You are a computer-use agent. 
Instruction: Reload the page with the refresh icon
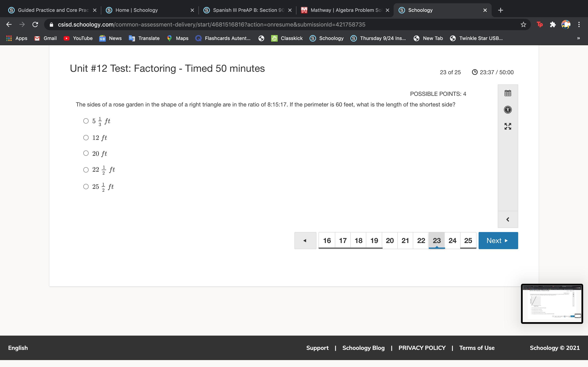[35, 24]
